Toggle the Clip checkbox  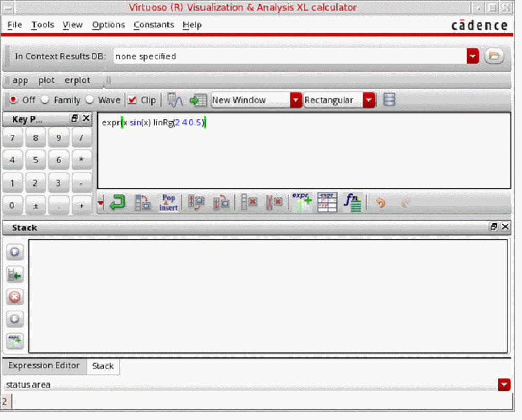coord(132,99)
